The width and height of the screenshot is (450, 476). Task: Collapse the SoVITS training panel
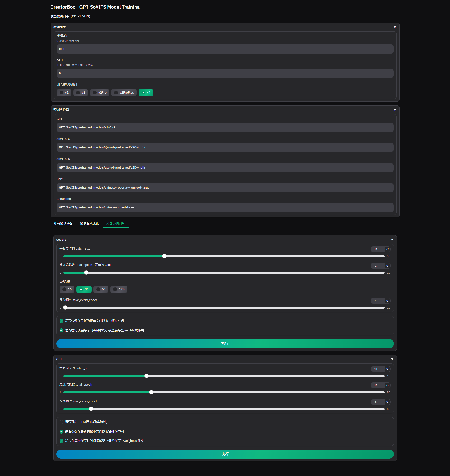tap(392, 240)
